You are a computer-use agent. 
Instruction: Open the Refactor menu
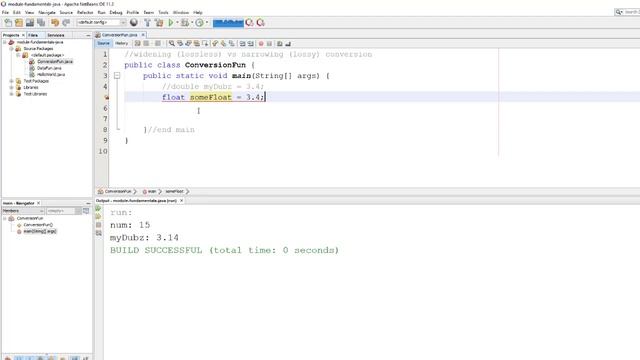85,13
